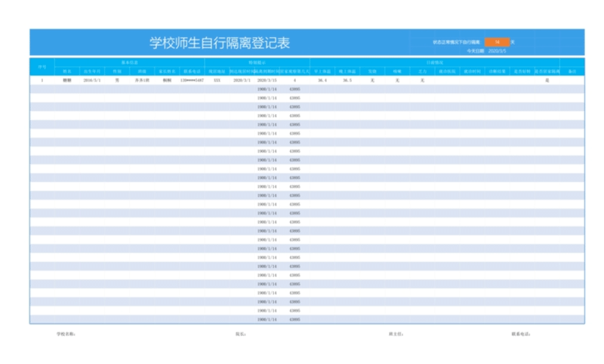Select the 班主任 field in footer
Viewport: 604px width, 364px height.
point(396,332)
